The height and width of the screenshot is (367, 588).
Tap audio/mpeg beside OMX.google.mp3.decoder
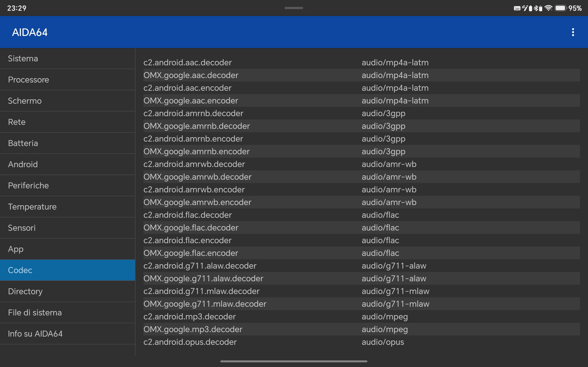(385, 329)
